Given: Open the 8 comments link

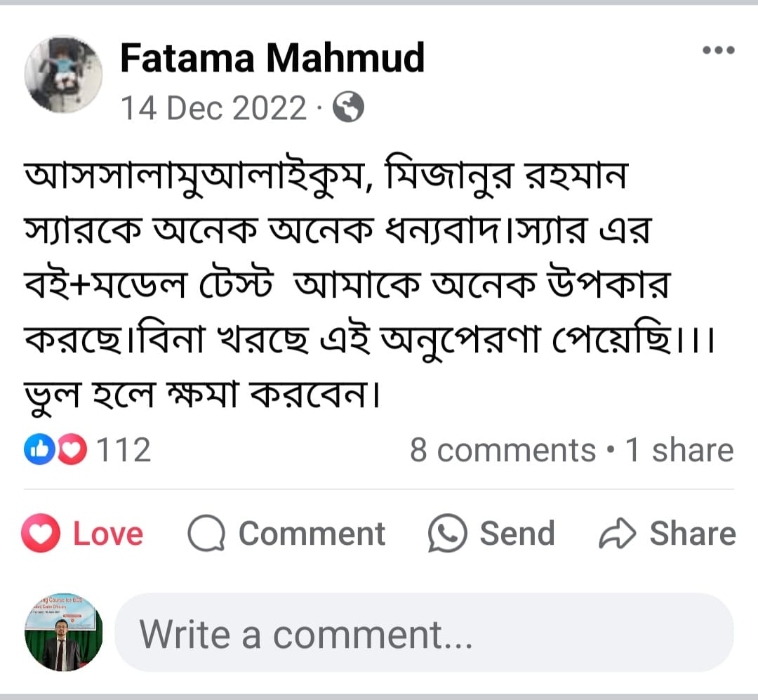Looking at the screenshot, I should pyautogui.click(x=503, y=450).
